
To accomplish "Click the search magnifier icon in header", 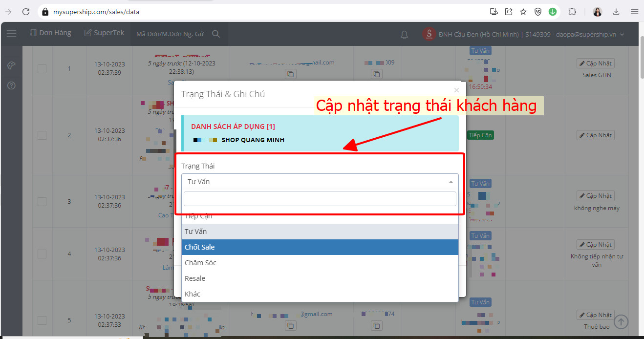I will coord(215,34).
